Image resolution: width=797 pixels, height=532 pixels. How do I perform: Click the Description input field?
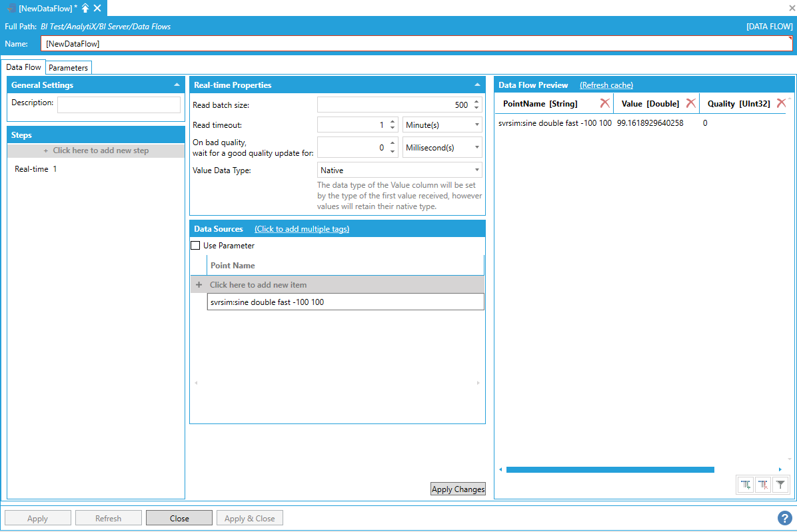[119, 105]
